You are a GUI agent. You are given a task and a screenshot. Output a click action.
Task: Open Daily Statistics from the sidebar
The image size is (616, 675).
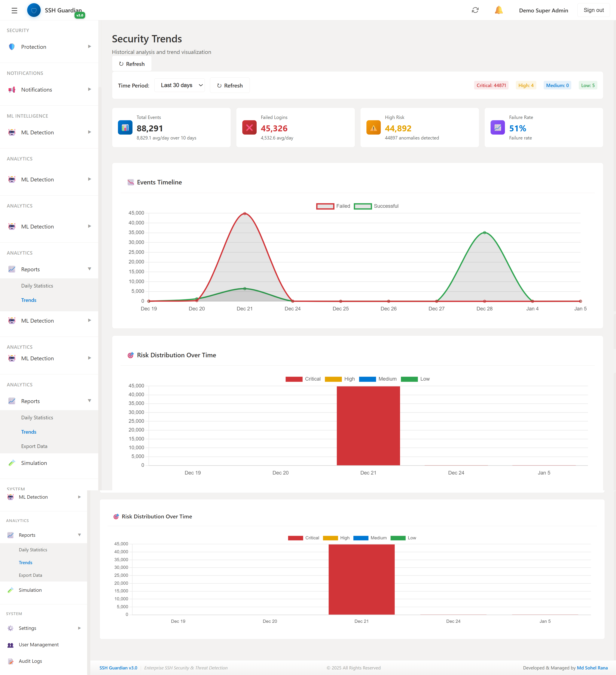37,286
